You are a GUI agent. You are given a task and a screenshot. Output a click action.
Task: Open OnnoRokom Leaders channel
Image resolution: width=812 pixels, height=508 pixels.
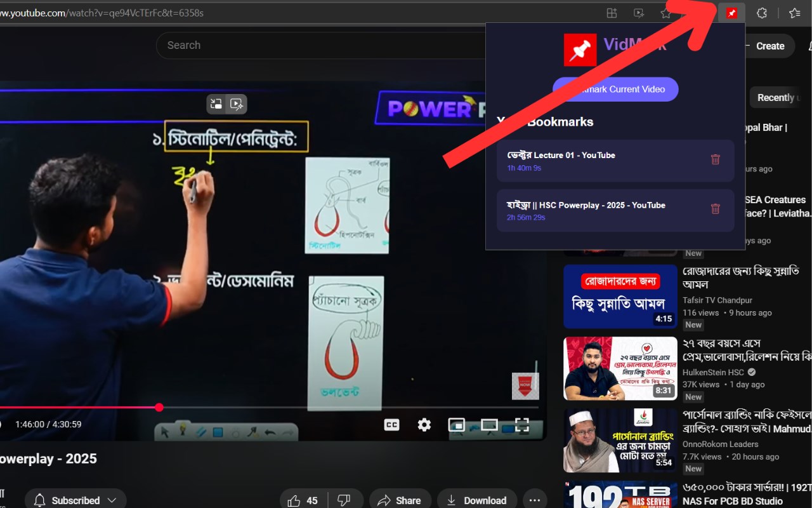click(721, 444)
